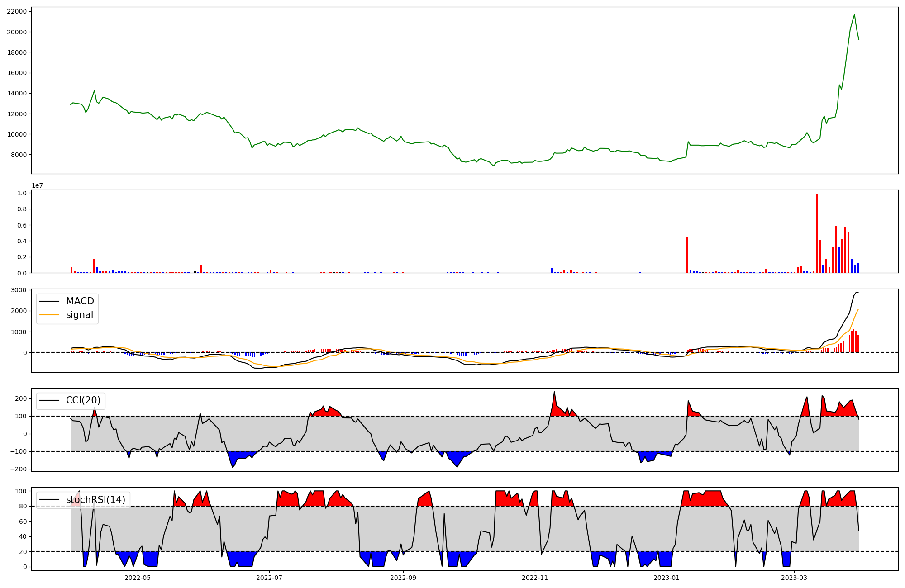This screenshot has height=588, width=905.
Task: Click the orange signal legend line
Action: click(49, 315)
